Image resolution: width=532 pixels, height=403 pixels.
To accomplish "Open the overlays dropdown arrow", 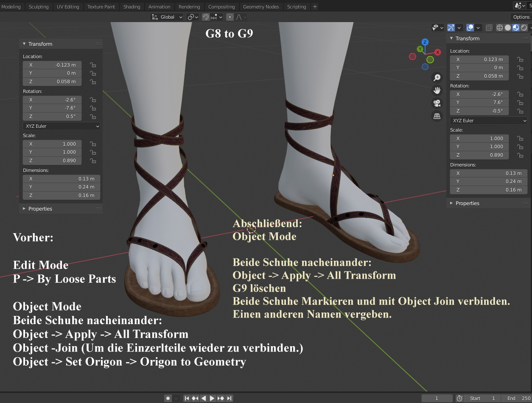I will (478, 28).
